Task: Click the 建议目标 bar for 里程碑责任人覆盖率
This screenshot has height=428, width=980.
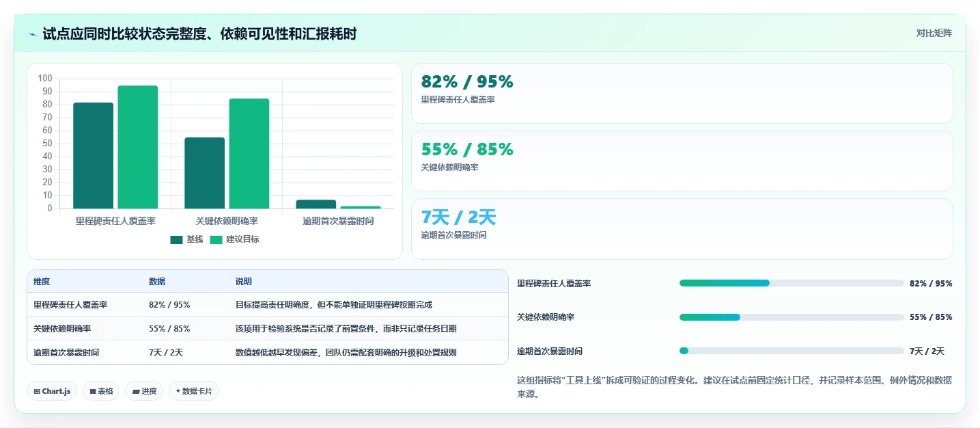Action: click(x=137, y=147)
